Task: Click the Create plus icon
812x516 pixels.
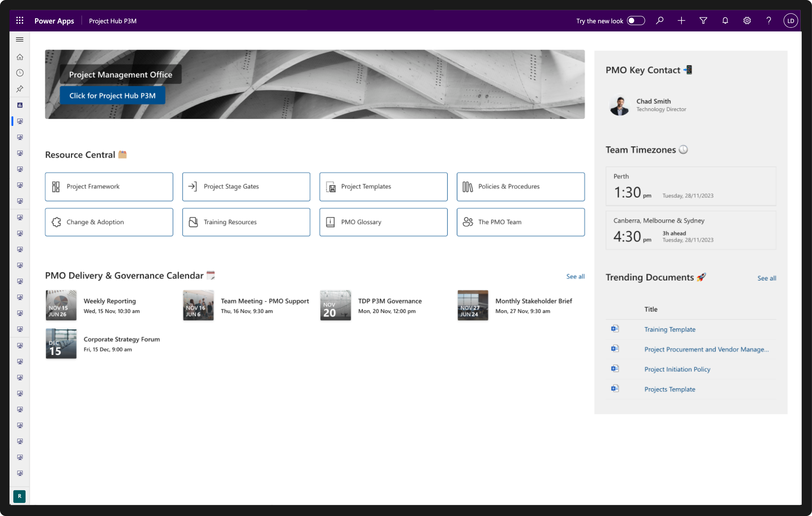Action: point(681,21)
